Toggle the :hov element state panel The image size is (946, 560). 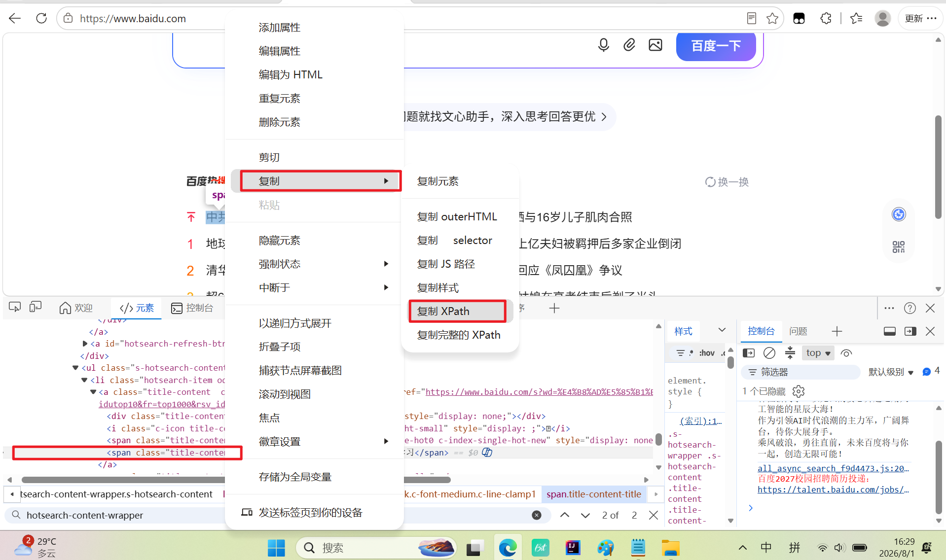(707, 353)
